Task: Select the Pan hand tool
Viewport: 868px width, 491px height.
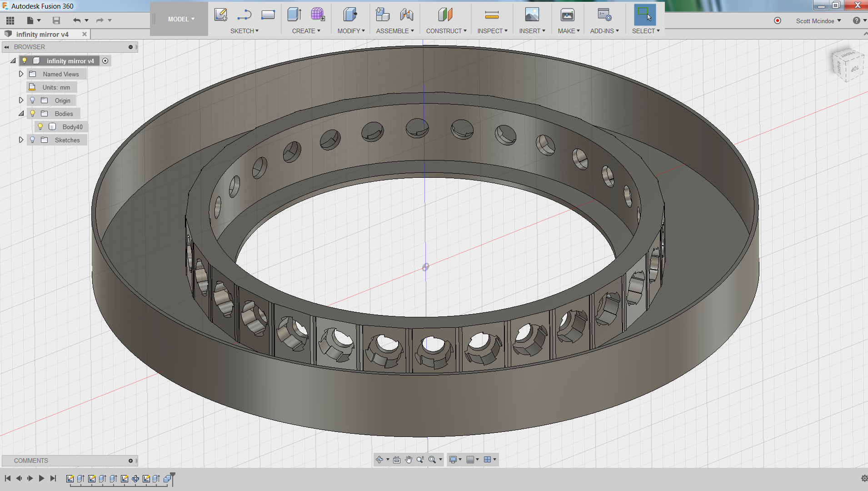Action: [409, 460]
